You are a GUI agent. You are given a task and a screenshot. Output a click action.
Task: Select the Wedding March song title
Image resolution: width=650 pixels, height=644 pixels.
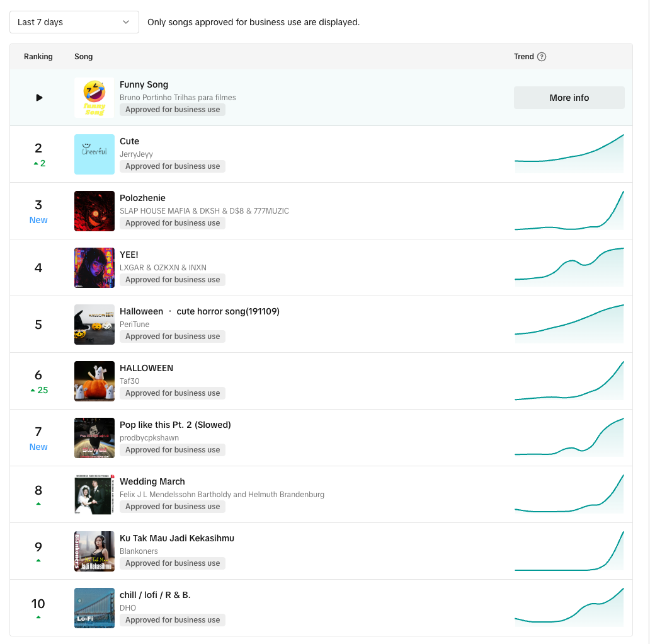click(x=152, y=481)
